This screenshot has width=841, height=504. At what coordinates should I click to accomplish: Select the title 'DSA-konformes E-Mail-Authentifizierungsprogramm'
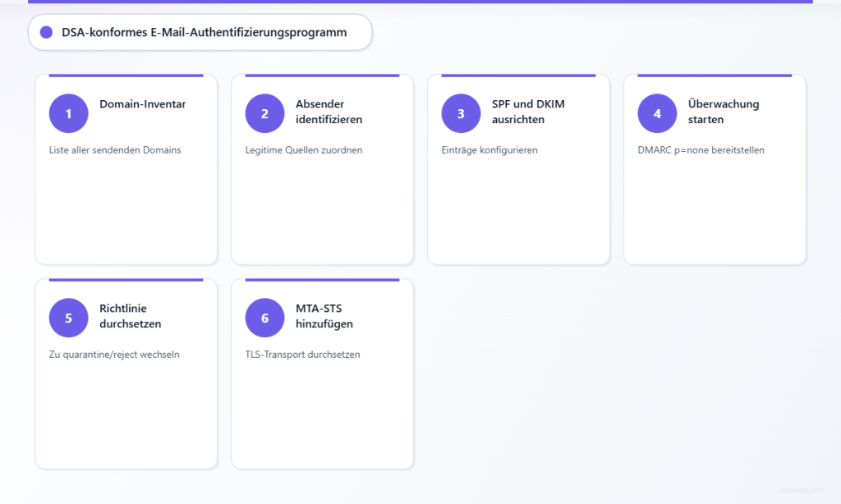coord(205,32)
